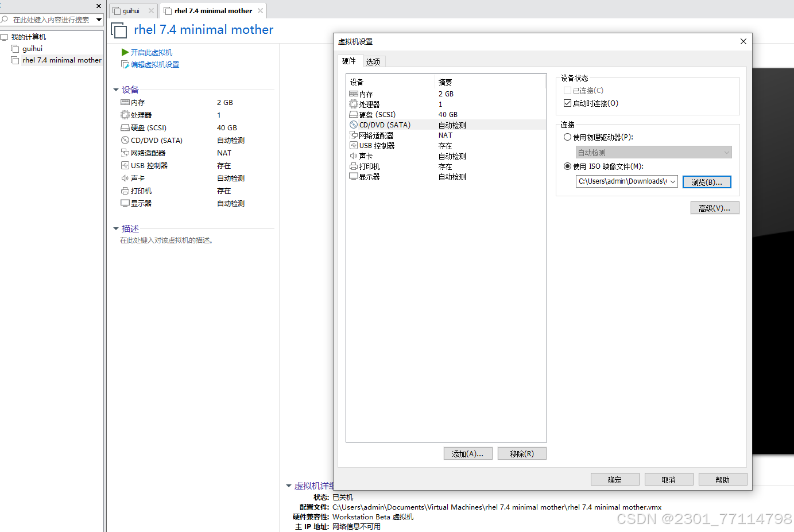Image resolution: width=794 pixels, height=532 pixels.
Task: Click the printer icon in dialog list
Action: point(354,166)
